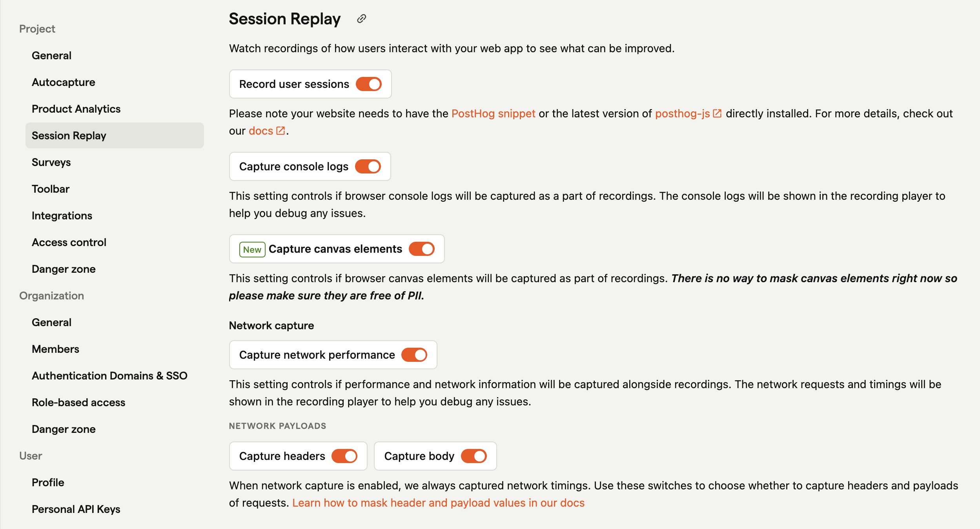Click the New badge on Capture canvas elements
Screen dimensions: 980x529
(x=252, y=249)
